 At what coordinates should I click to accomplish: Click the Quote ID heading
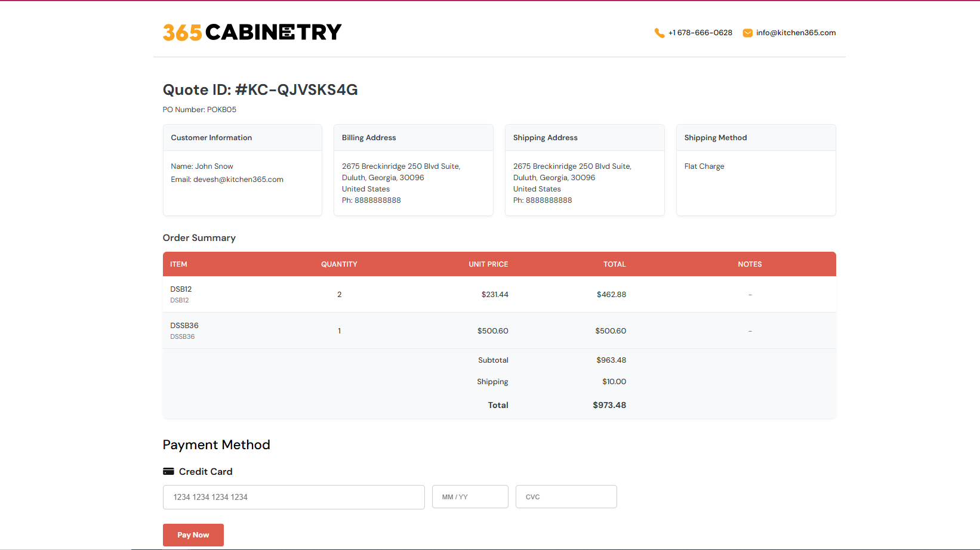260,89
